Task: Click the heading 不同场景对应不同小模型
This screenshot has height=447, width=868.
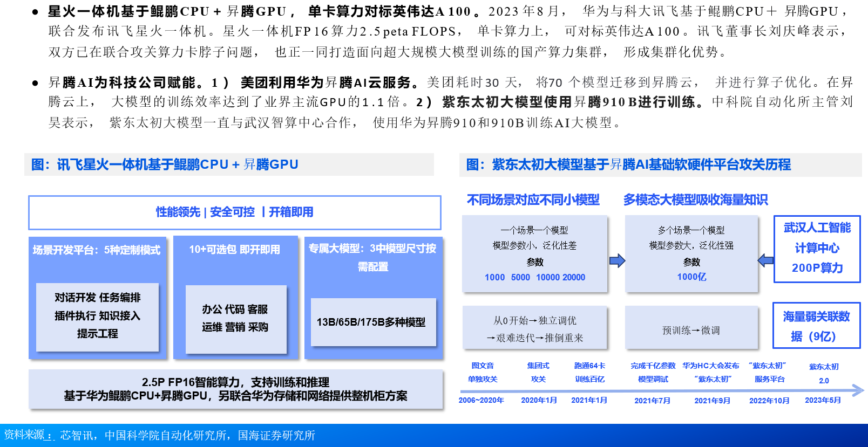Action: click(533, 200)
